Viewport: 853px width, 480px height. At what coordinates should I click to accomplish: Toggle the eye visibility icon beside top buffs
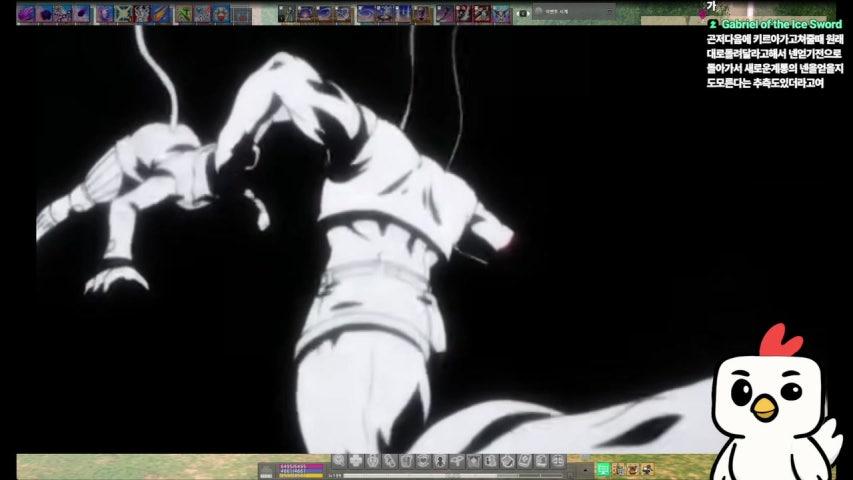(x=523, y=13)
